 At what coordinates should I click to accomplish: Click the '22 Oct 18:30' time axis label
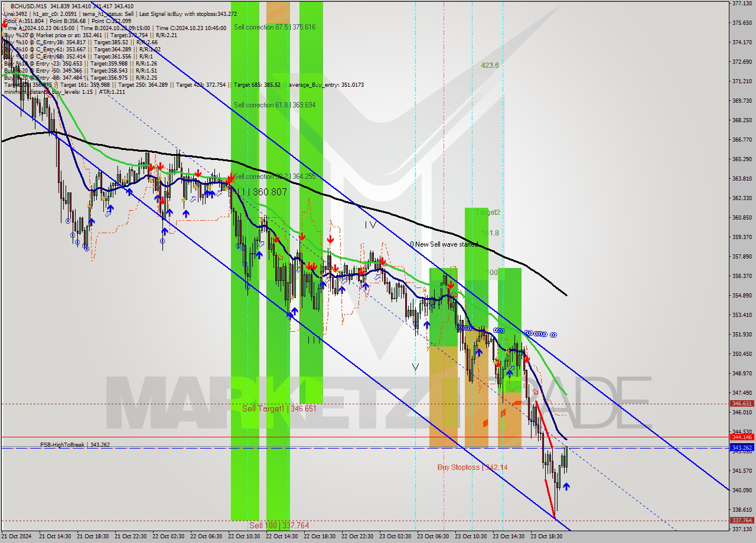tap(320, 537)
